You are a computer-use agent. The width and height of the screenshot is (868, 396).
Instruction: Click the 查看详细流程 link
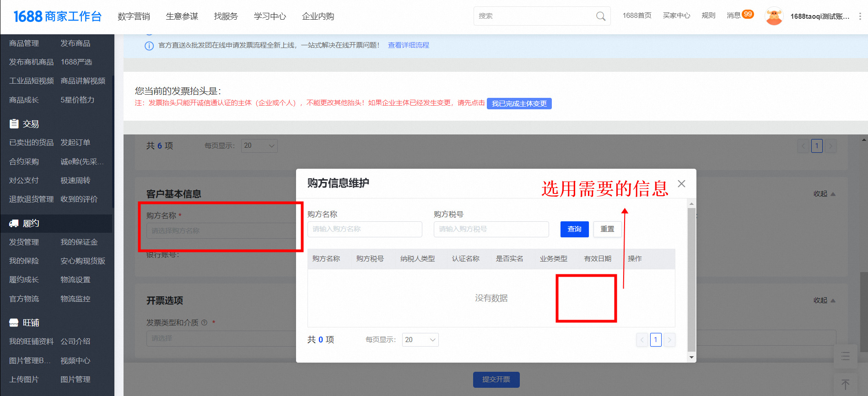coord(408,45)
